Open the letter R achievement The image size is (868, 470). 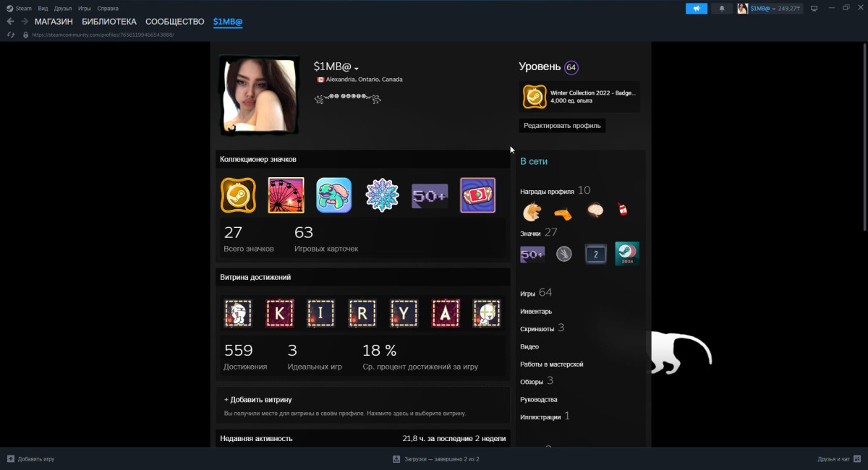pyautogui.click(x=362, y=313)
